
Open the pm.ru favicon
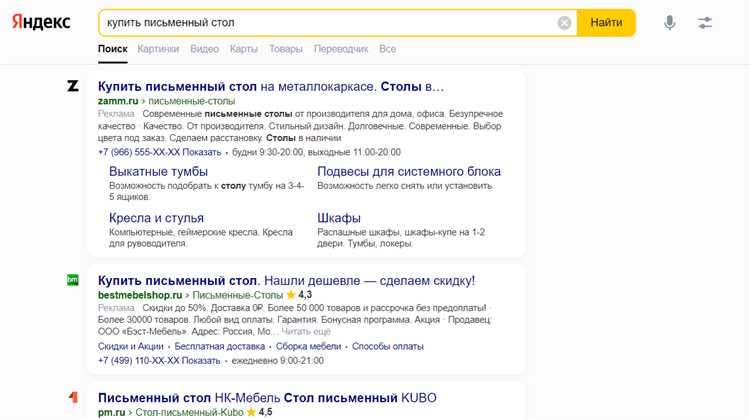click(x=73, y=397)
